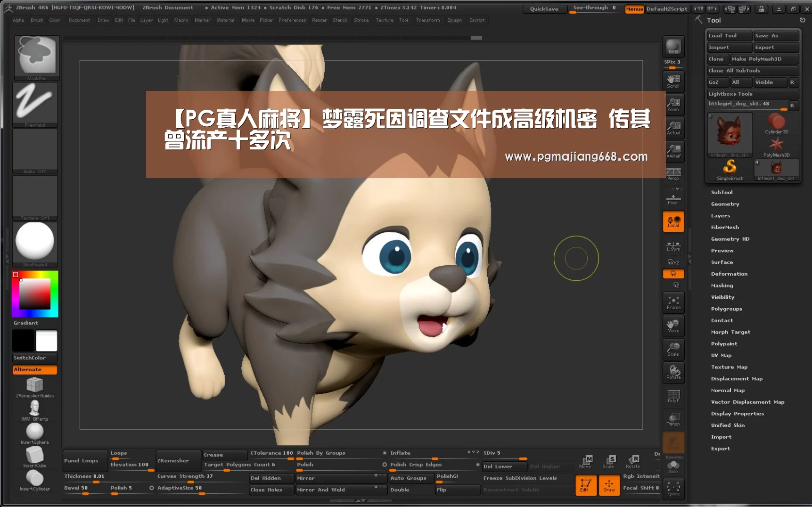Select the InsertCube brush
The image size is (812, 507).
pyautogui.click(x=35, y=457)
